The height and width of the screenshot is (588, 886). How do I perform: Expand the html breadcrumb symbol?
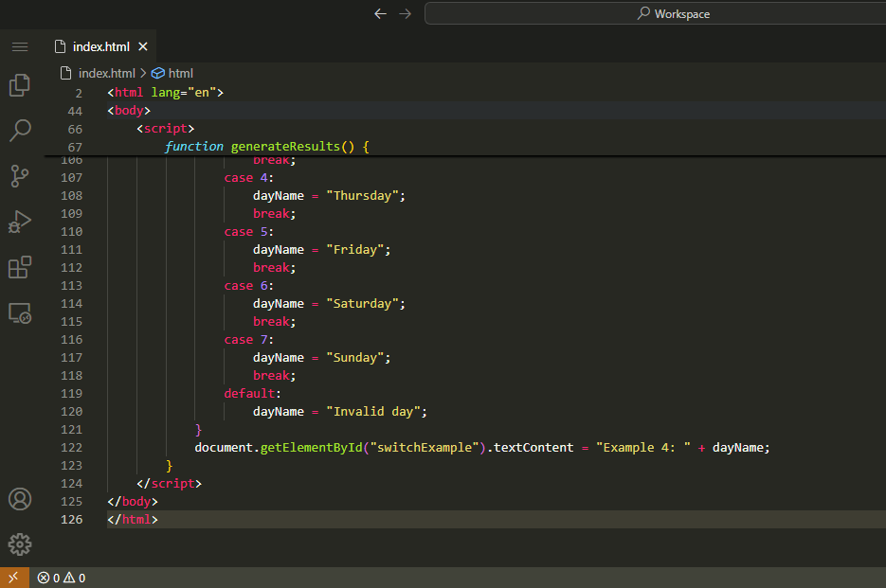click(179, 73)
